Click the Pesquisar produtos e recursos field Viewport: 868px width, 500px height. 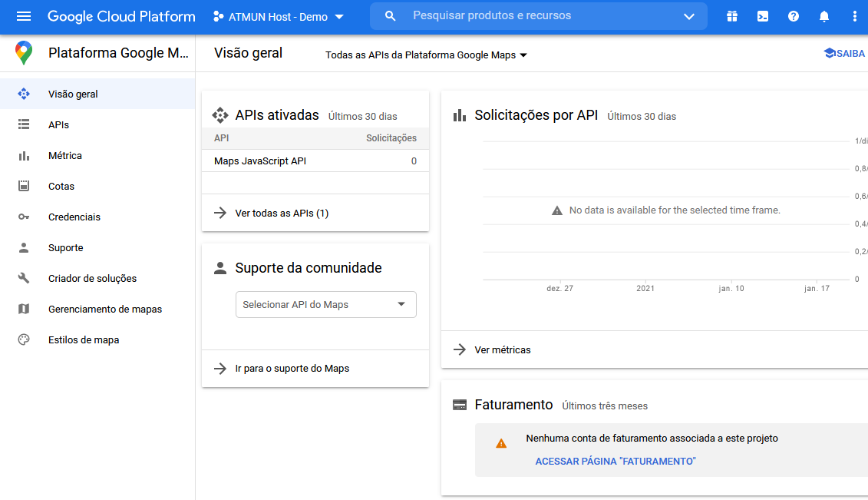pos(492,15)
